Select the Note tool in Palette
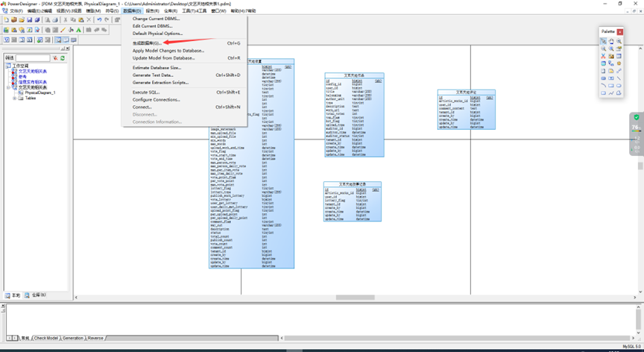644x352 pixels. 611,71
